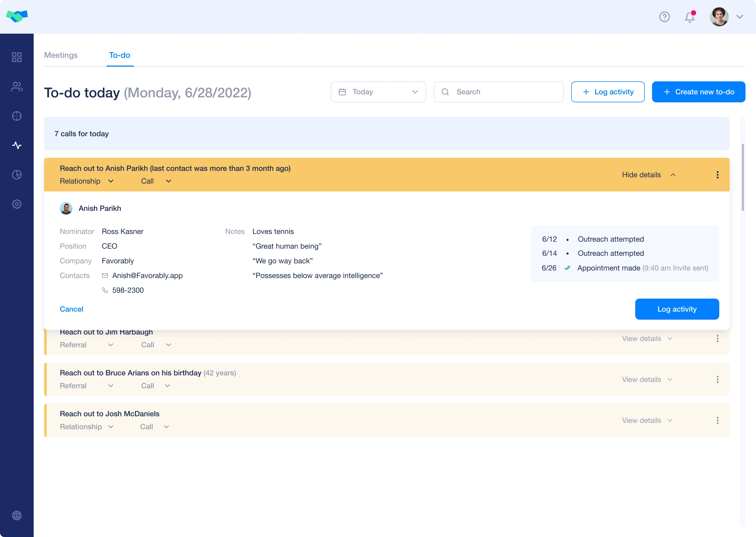This screenshot has width=756, height=537.
Task: Open the help question mark icon
Action: [x=664, y=17]
